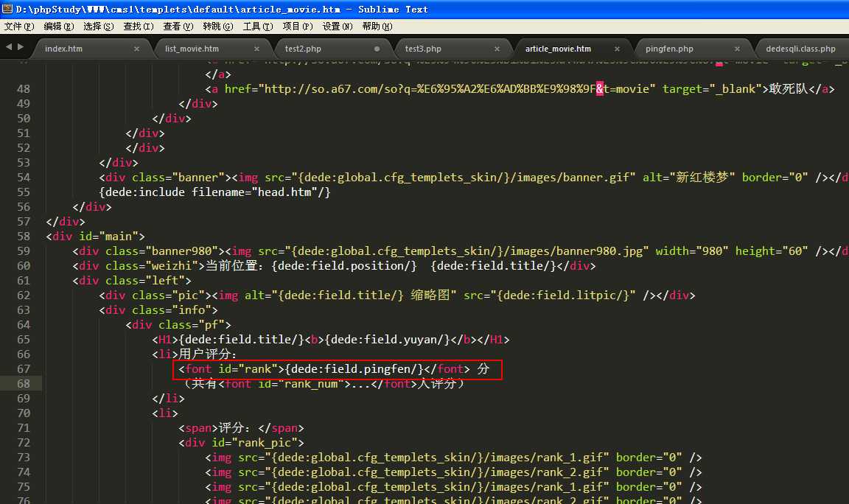Click {dede:field.position/} on line 60
Viewport: 849px width, 504px height.
(344, 265)
